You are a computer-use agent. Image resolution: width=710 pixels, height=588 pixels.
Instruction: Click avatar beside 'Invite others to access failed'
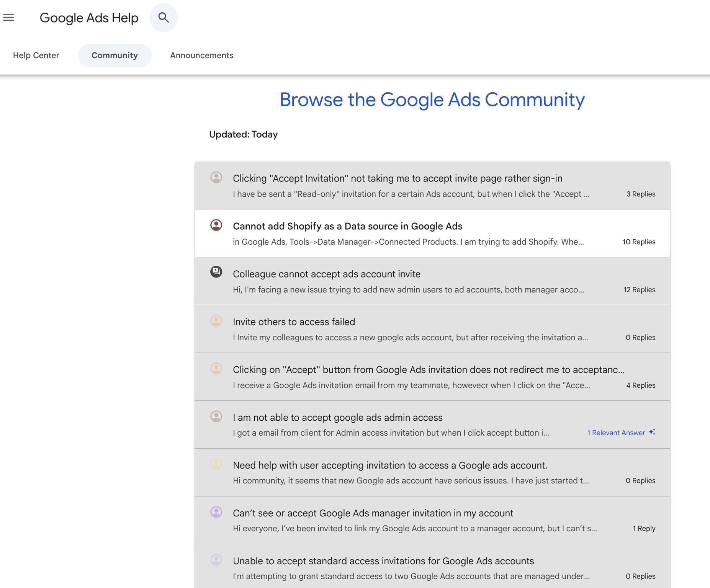coord(216,320)
